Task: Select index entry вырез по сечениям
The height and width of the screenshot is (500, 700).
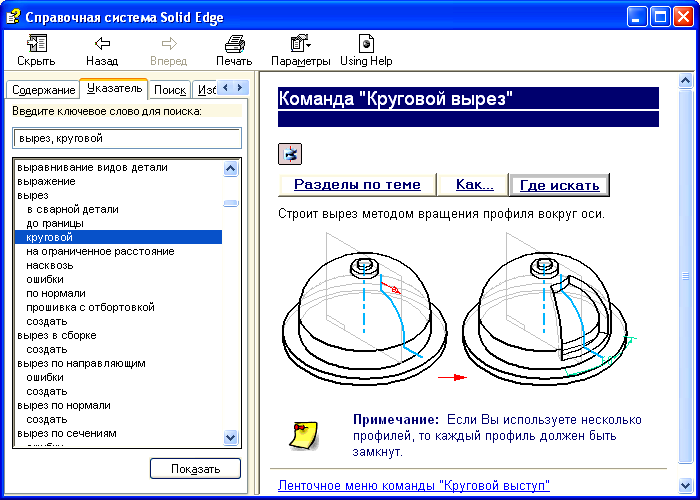Action: tap(67, 433)
